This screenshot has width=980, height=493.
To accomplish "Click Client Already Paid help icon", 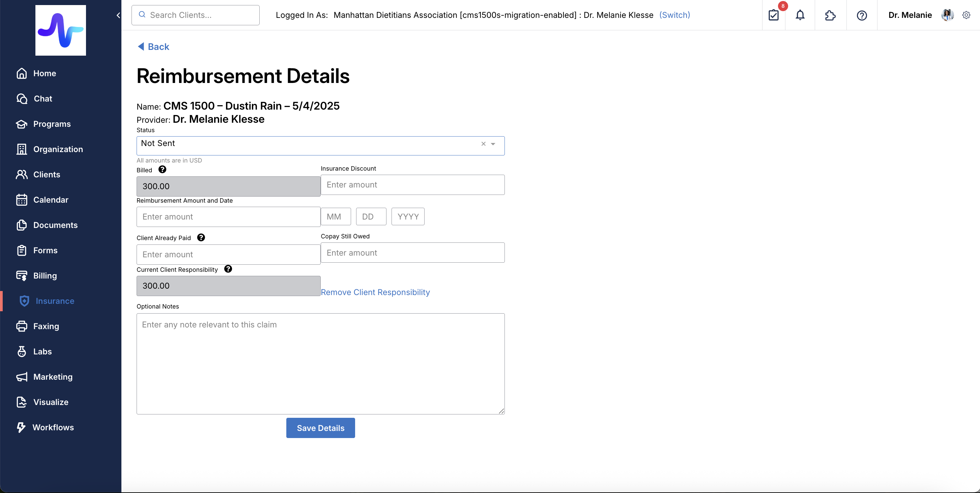I will click(x=201, y=238).
